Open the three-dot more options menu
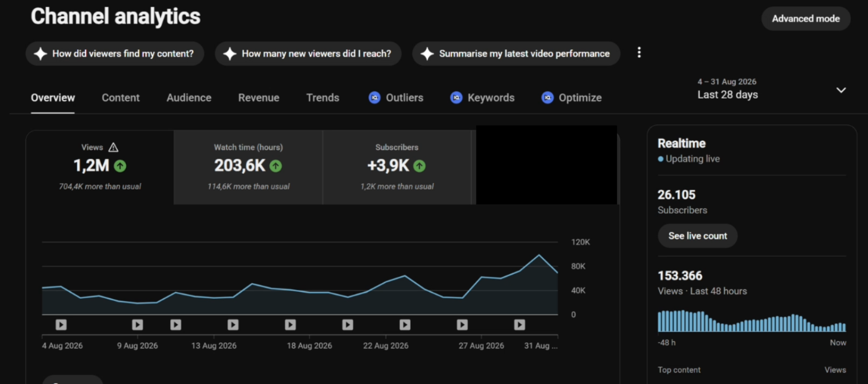 639,53
